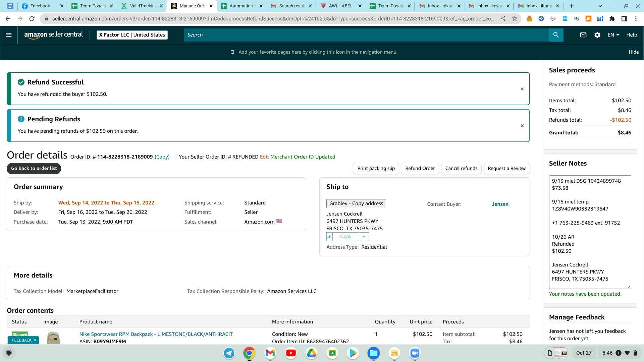Click the ChromeOS launcher button
Screen dimensions: 644x362
[x=9, y=353]
